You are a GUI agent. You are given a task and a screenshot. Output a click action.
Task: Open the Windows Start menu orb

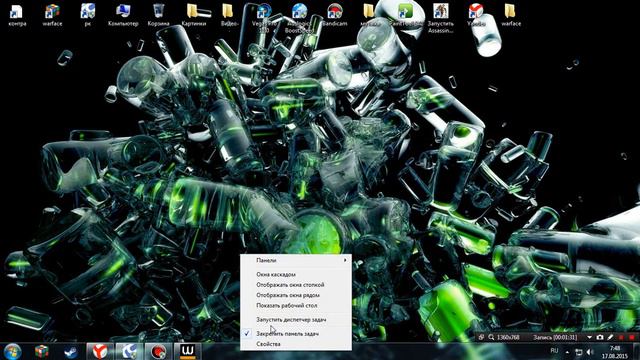[12, 351]
